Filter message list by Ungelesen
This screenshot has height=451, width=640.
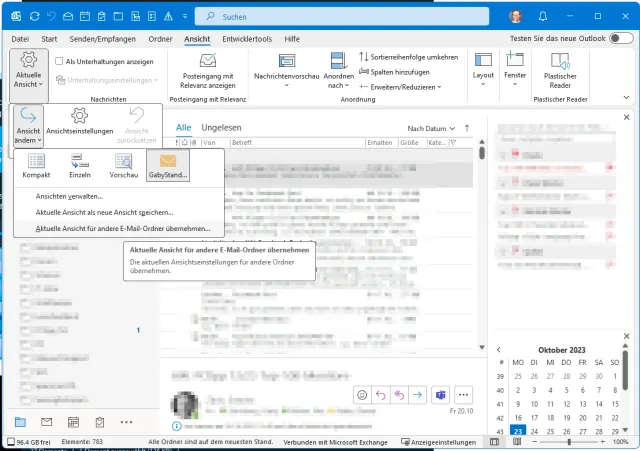pyautogui.click(x=221, y=129)
